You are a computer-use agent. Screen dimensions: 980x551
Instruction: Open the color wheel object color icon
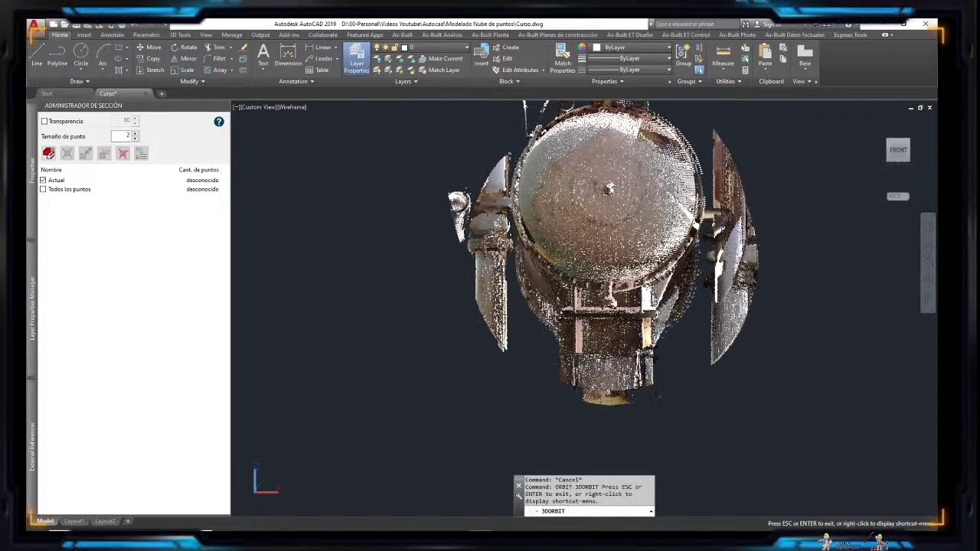click(x=583, y=47)
